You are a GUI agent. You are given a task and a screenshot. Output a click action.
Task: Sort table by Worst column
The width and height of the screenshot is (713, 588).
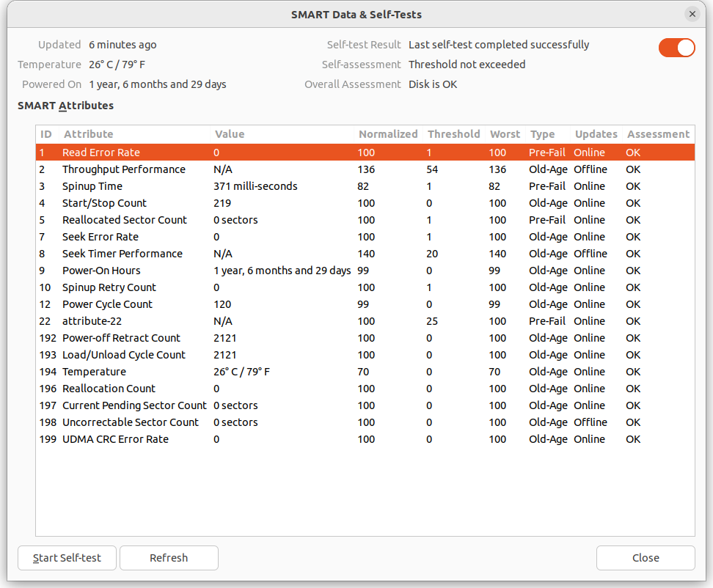pos(505,134)
